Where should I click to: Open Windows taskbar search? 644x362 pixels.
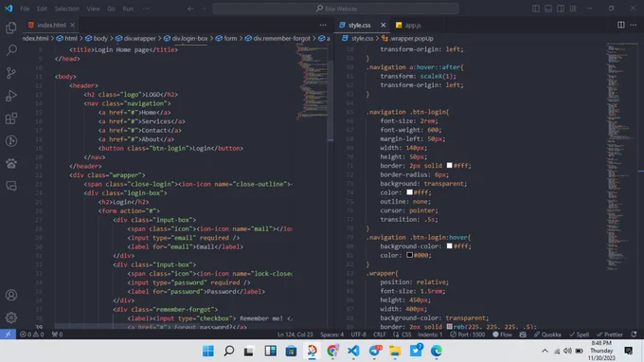[x=229, y=351]
